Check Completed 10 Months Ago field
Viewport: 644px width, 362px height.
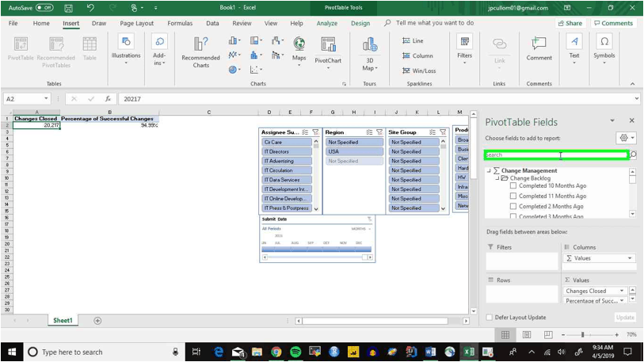coord(513,185)
